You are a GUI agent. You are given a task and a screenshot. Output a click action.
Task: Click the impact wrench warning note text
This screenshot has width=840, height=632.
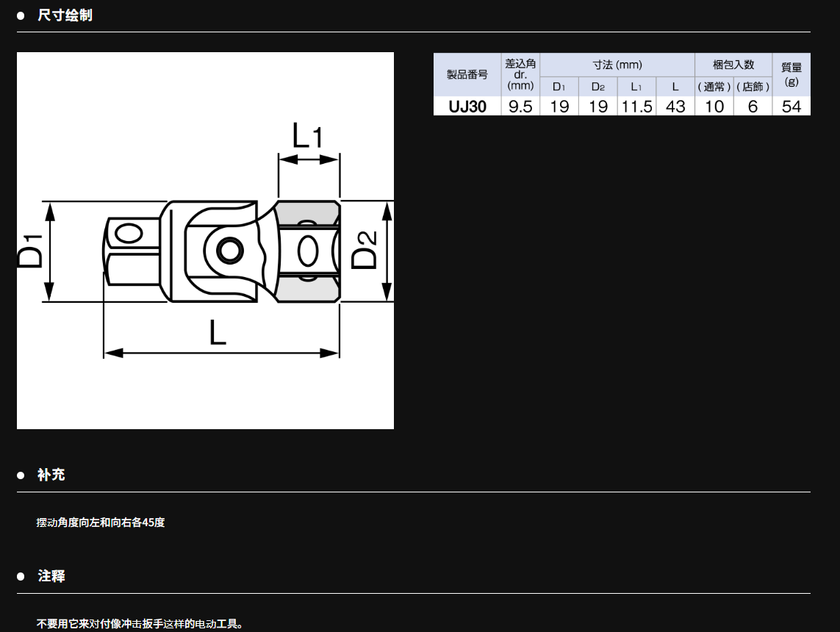tap(140, 624)
